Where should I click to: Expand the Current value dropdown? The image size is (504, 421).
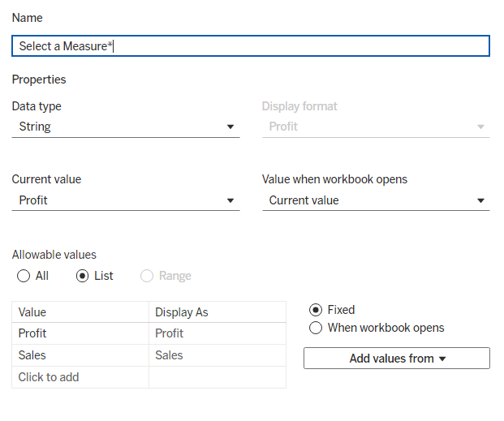point(125,200)
